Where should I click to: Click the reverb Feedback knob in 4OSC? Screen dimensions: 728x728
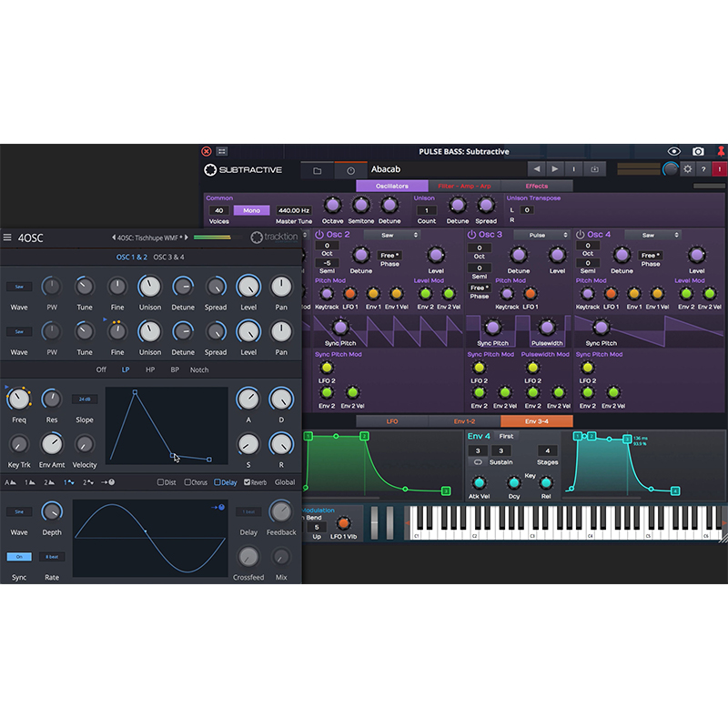point(281,511)
